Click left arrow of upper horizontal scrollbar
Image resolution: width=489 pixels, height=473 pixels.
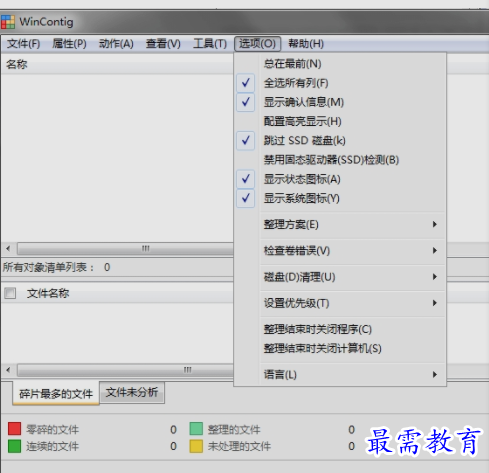[x=8, y=248]
